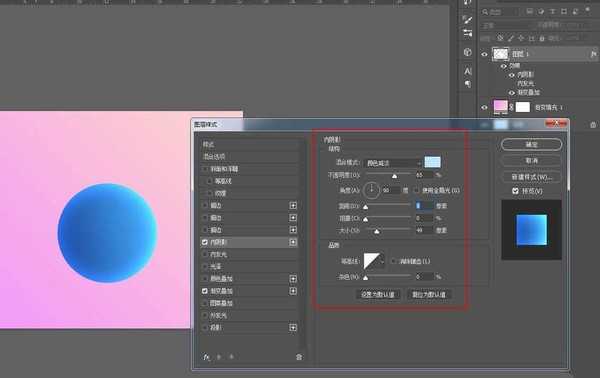Click lock position icon in Layers panel

(521, 38)
